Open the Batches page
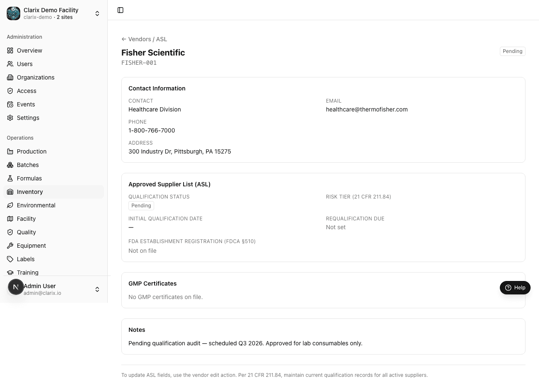Image resolution: width=539 pixels, height=392 pixels. (53, 165)
